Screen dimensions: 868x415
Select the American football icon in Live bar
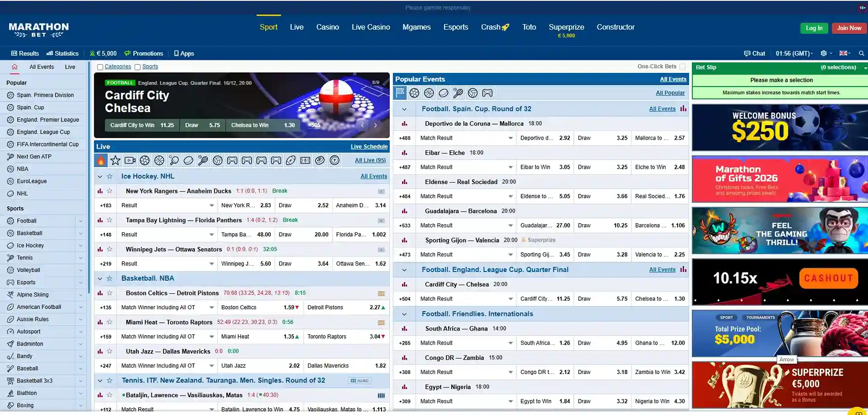click(x=291, y=160)
